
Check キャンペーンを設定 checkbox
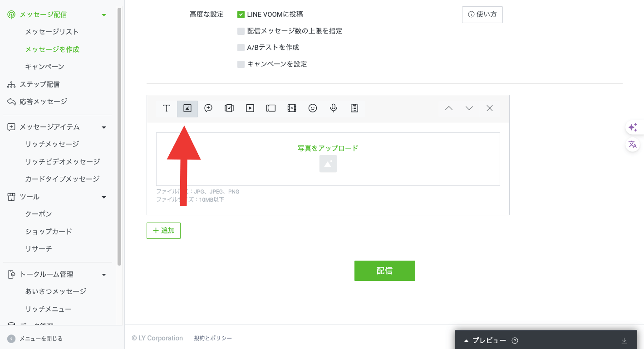241,64
